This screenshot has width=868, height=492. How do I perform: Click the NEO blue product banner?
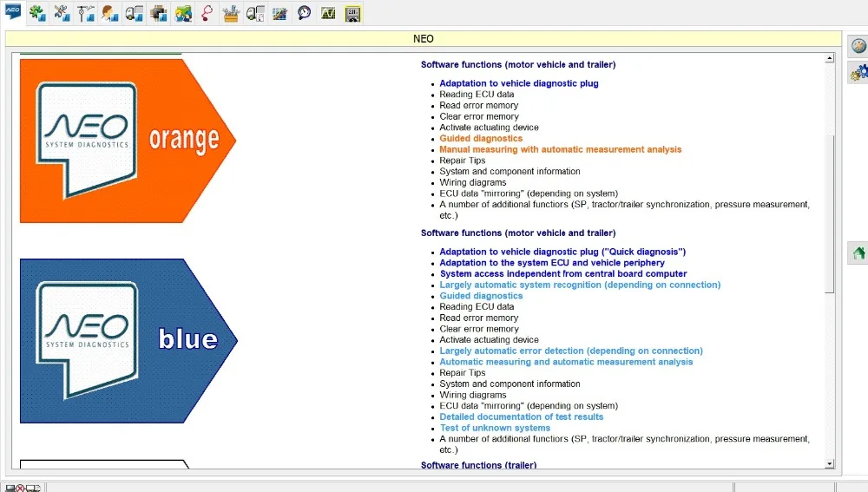pos(128,341)
